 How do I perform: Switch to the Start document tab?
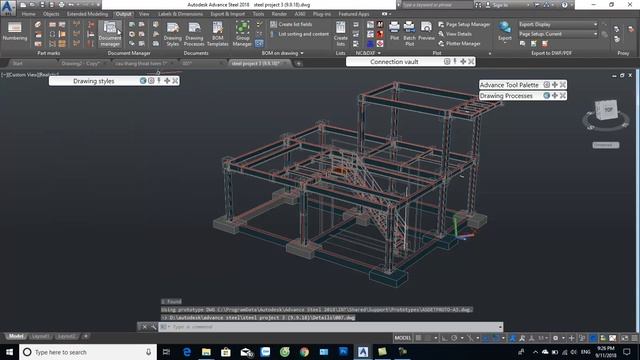18,63
